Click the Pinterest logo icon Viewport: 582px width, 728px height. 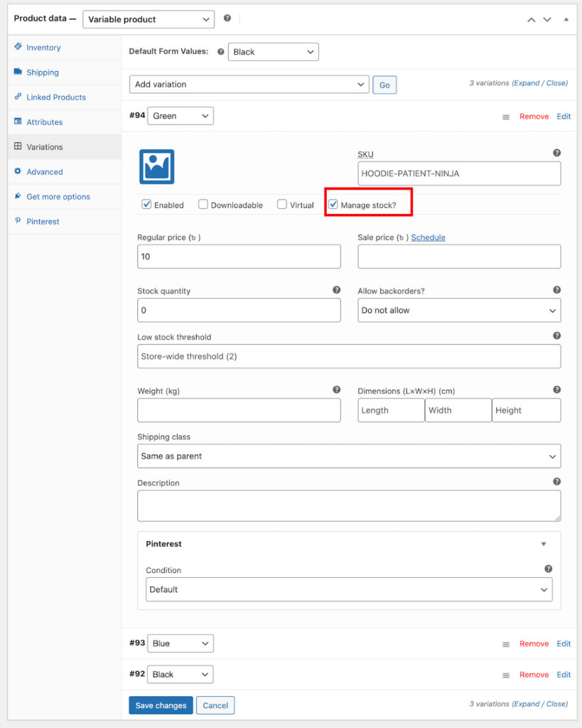click(x=18, y=220)
